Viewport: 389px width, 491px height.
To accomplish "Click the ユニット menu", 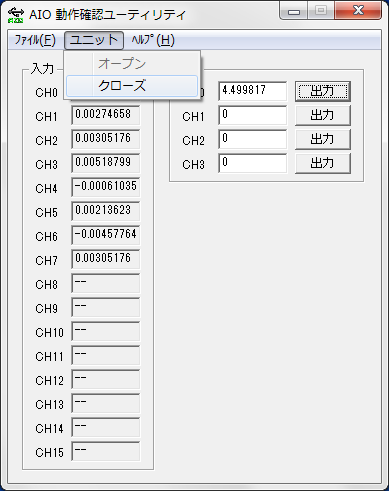I will pyautogui.click(x=94, y=40).
